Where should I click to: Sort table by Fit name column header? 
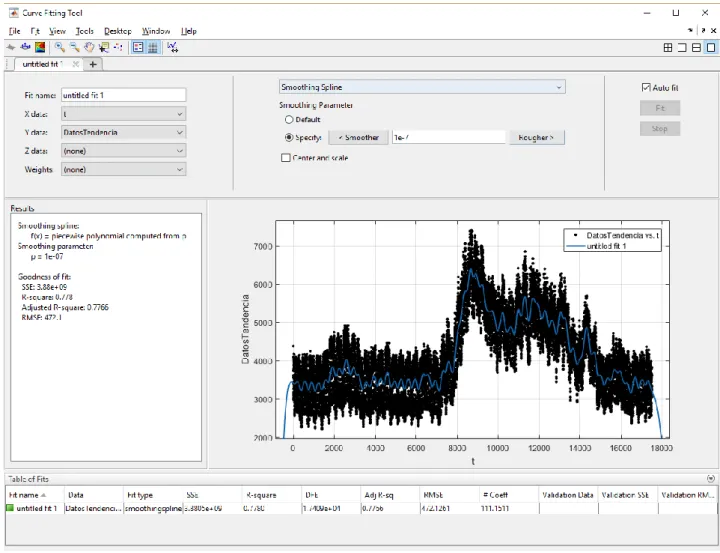(x=35, y=495)
